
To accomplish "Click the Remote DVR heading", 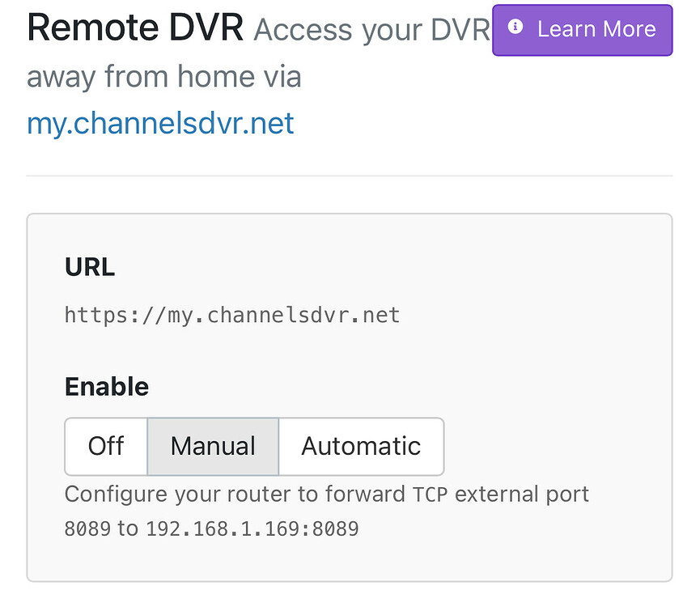I will (135, 27).
